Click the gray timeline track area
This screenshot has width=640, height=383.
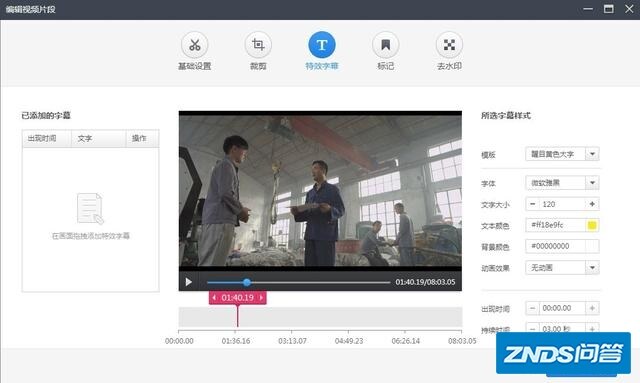point(320,317)
